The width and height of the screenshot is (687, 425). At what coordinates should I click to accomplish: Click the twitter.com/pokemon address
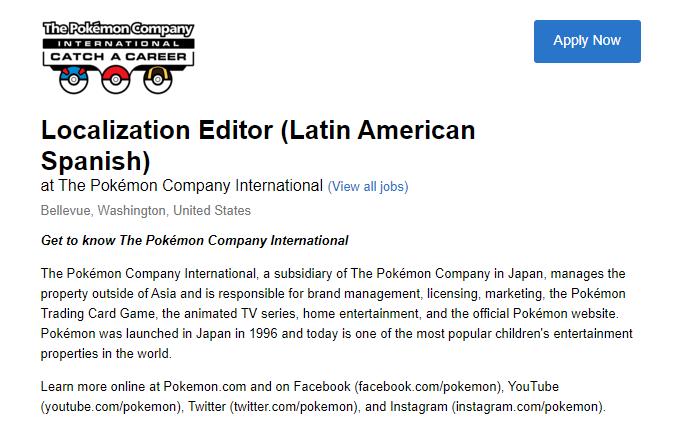click(x=293, y=407)
